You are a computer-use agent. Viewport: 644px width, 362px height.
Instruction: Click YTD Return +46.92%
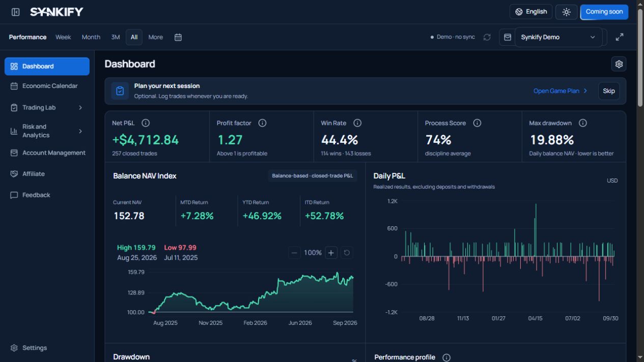262,216
